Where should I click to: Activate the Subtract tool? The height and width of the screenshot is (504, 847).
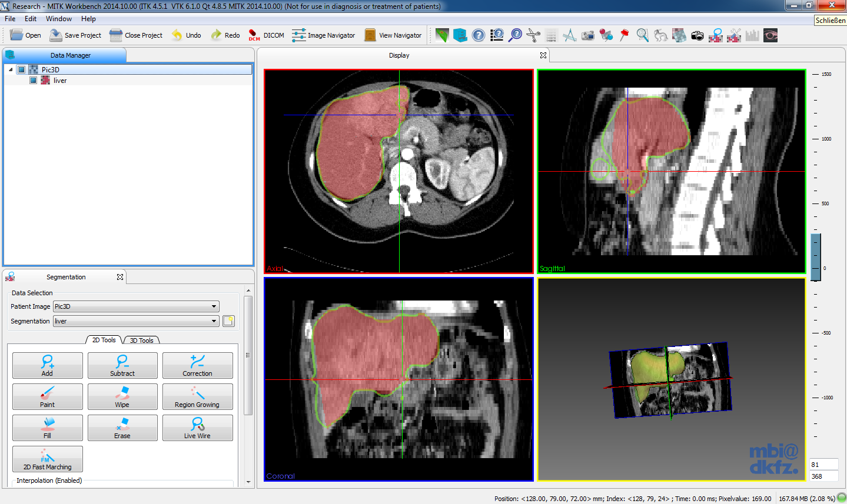click(122, 365)
